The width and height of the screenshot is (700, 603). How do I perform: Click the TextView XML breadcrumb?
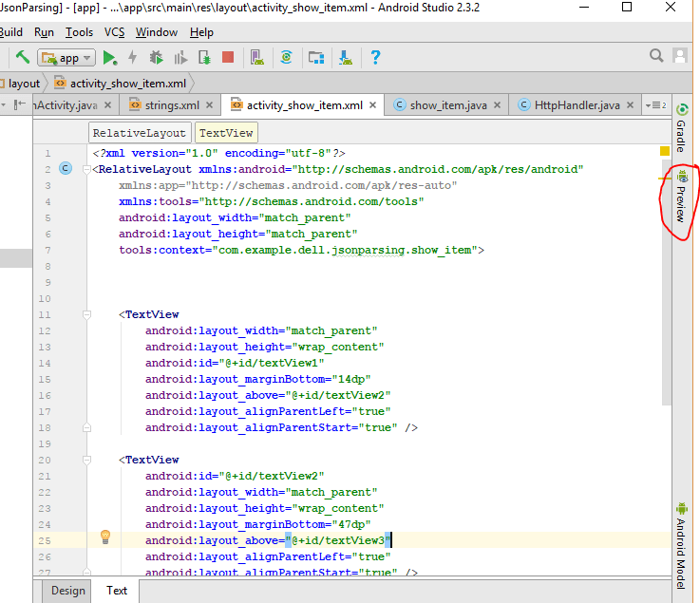tap(226, 133)
